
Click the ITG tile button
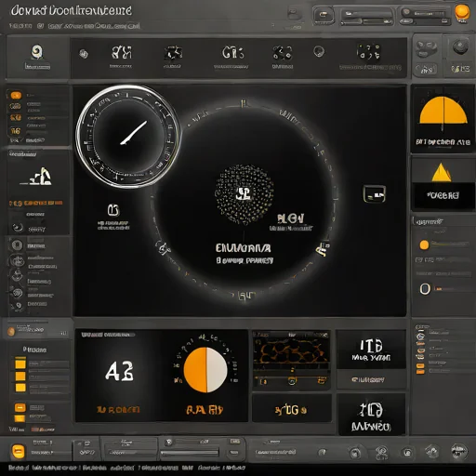pos(371,350)
